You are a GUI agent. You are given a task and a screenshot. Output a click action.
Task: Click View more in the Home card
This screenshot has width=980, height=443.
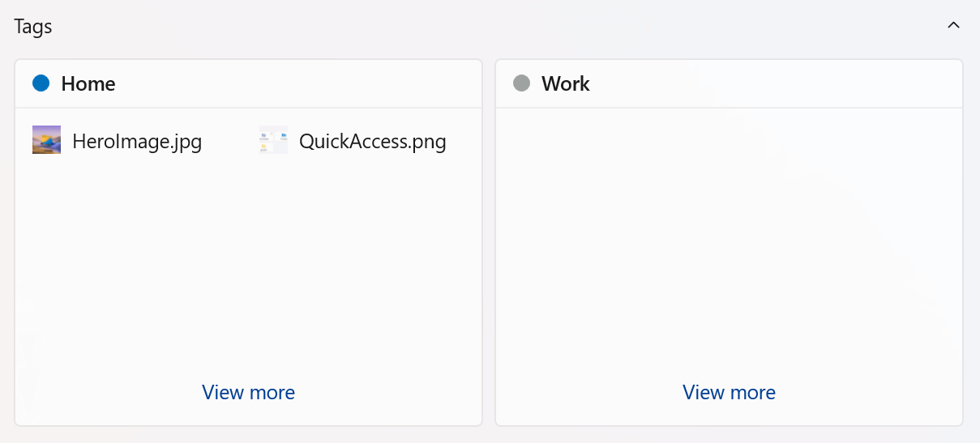(248, 393)
